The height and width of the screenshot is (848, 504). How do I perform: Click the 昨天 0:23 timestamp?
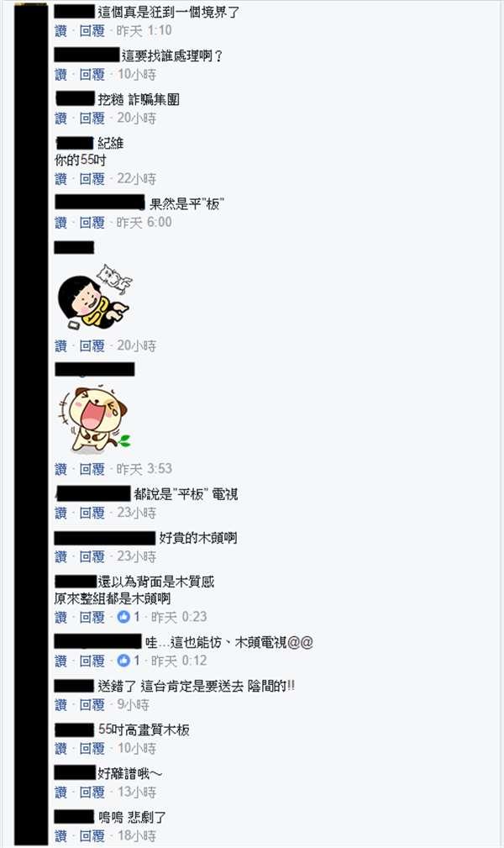tap(179, 617)
